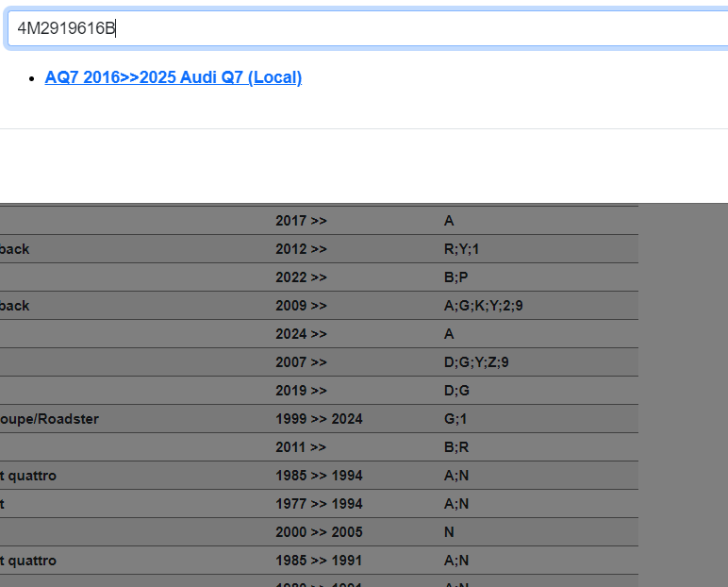Screen dimensions: 728x587
Task: Select the 1985 >> 1991 year range
Action: click(319, 561)
